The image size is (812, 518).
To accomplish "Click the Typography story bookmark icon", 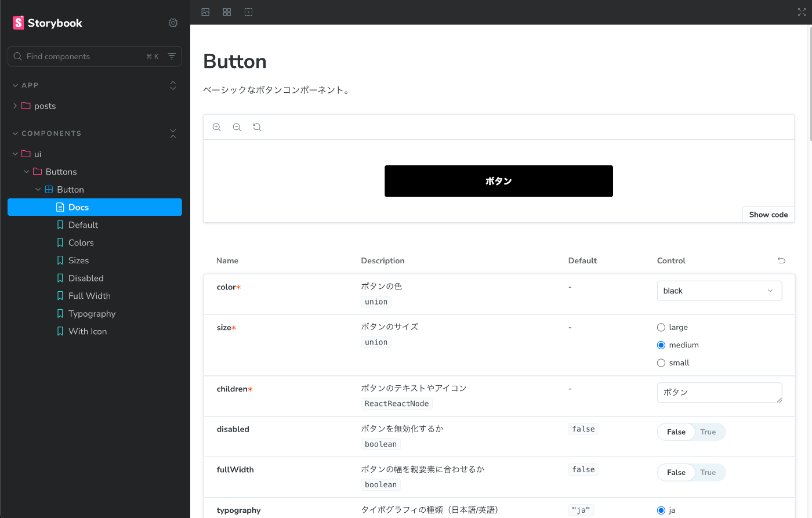I will coord(60,313).
